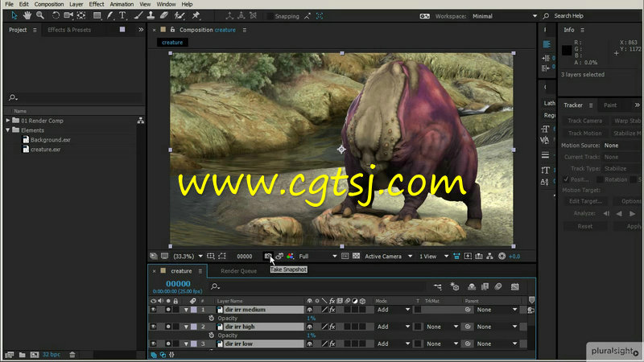The image size is (644, 362).
Task: Select the Eraser tool
Action: 163,15
